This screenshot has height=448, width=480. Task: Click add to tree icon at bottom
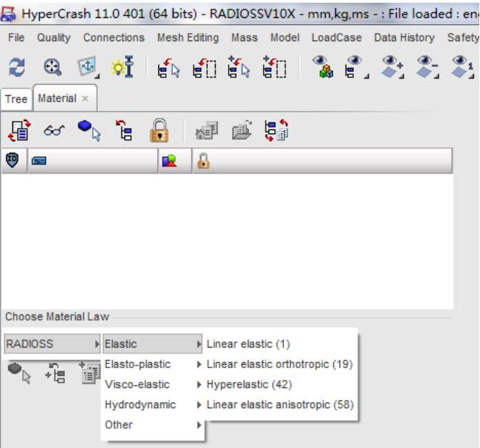tap(55, 373)
